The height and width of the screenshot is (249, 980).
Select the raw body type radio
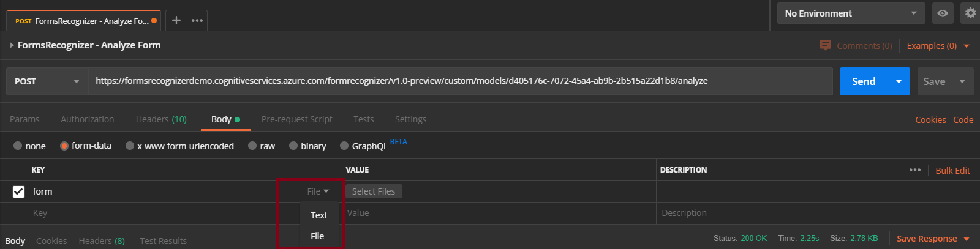pos(252,146)
